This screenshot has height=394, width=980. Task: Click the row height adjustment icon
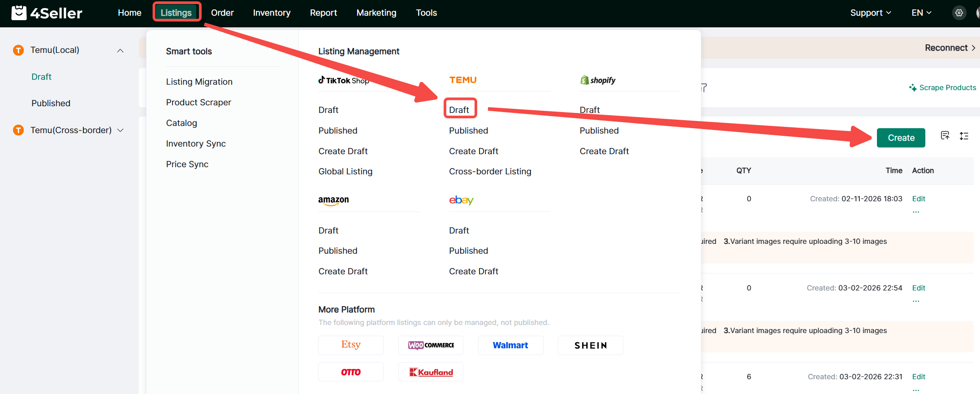pos(964,136)
